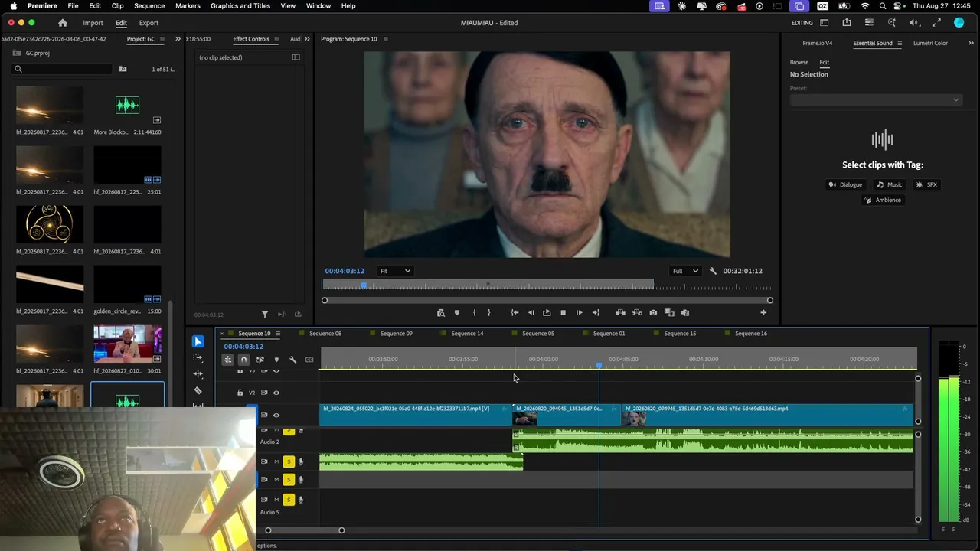Open Quick Export share icon
Image resolution: width=980 pixels, height=551 pixels.
[847, 23]
